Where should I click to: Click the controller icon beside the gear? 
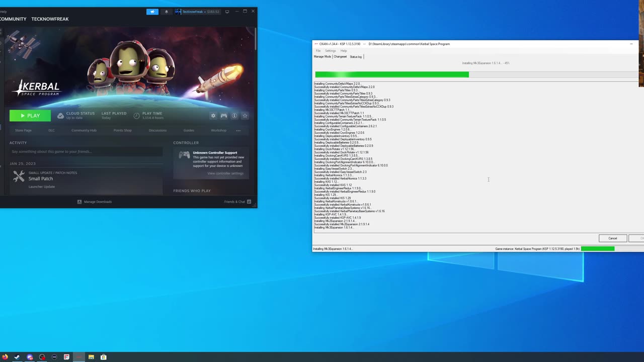224,116
